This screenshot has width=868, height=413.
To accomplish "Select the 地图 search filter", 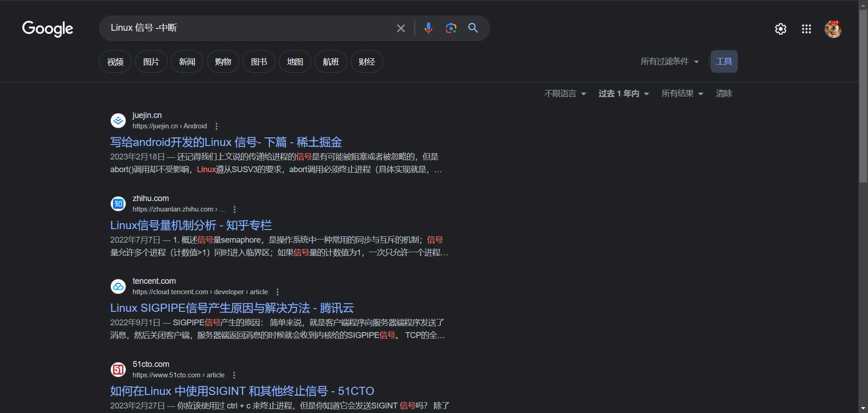I will click(295, 61).
